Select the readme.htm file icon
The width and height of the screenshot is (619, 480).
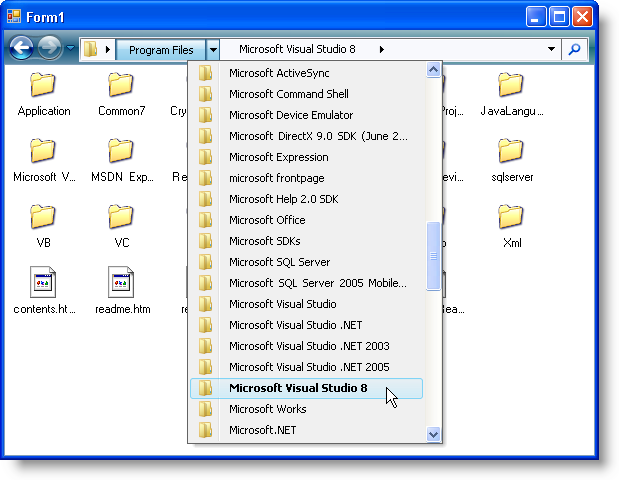121,283
